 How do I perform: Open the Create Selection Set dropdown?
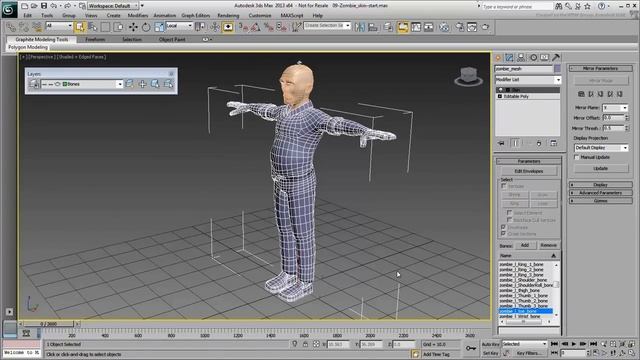(x=327, y=26)
